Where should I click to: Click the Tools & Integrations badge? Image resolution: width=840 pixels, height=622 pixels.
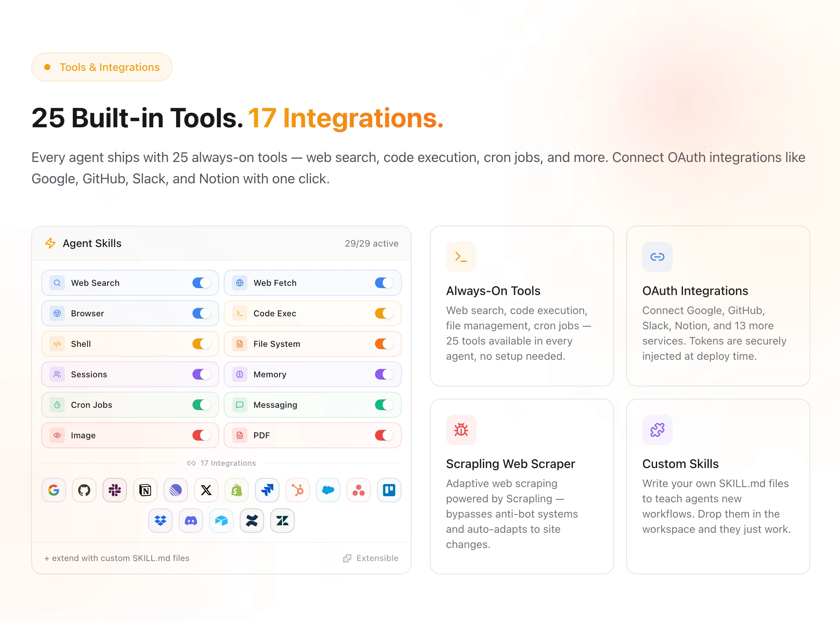pyautogui.click(x=102, y=67)
